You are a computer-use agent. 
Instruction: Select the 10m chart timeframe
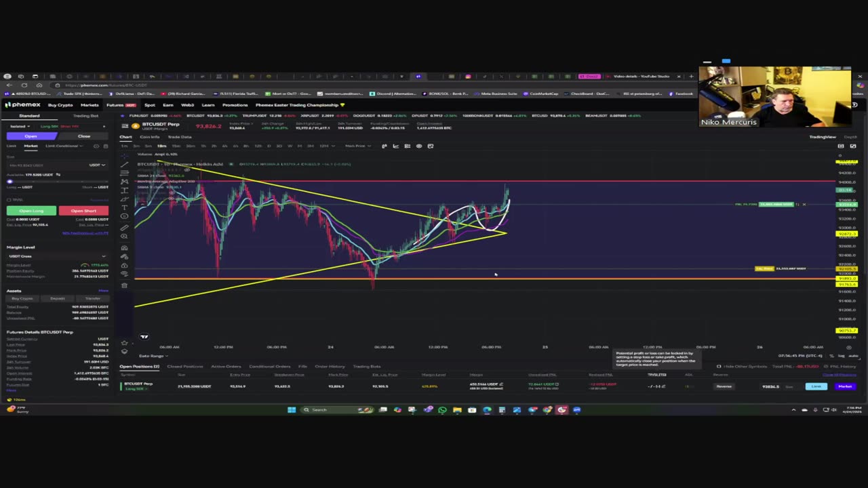161,146
